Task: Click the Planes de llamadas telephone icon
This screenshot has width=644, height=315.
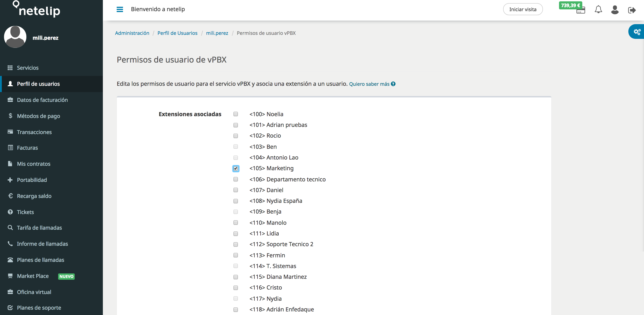Action: (x=10, y=260)
